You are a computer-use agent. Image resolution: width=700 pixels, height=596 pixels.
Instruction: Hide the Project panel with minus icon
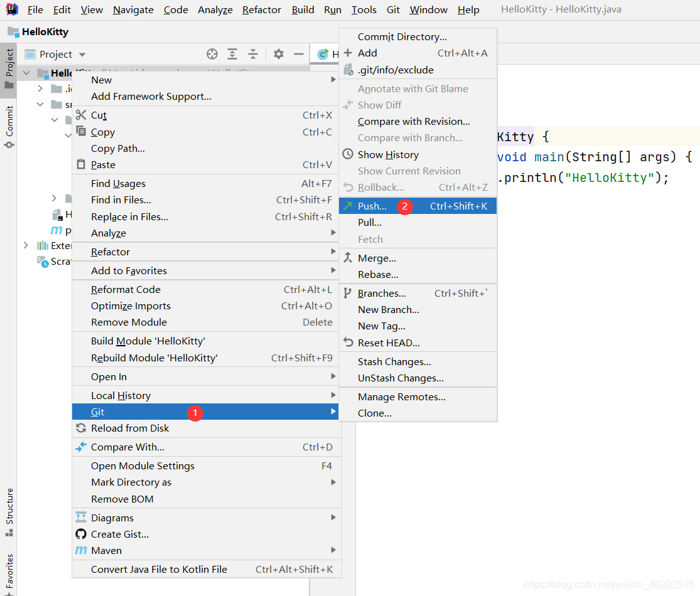(x=299, y=54)
